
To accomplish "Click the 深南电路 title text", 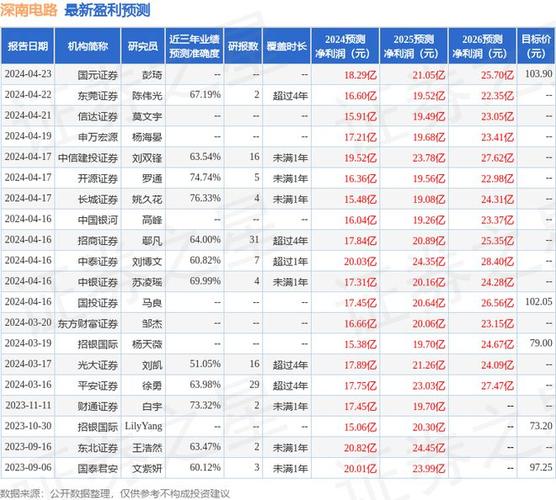I will [28, 10].
